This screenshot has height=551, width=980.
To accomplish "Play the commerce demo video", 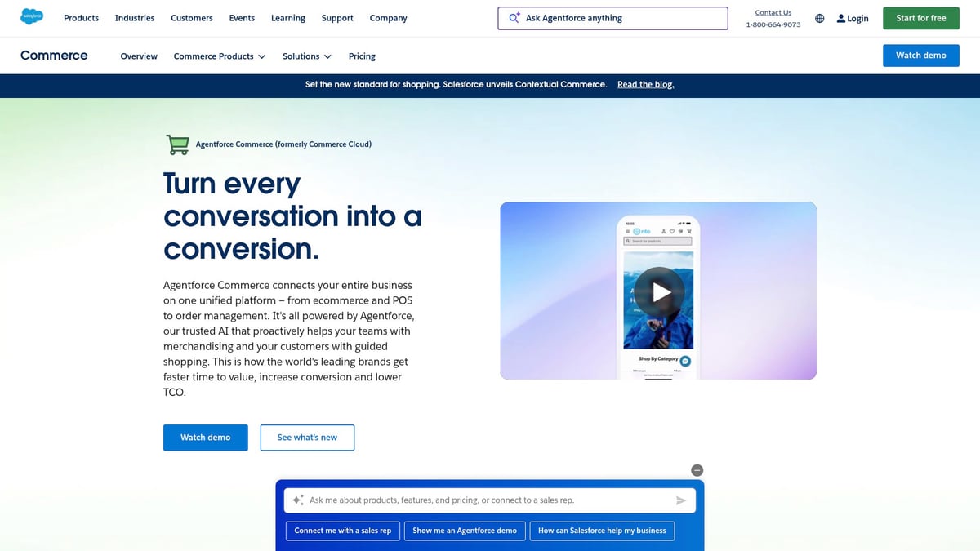I will 661,291.
